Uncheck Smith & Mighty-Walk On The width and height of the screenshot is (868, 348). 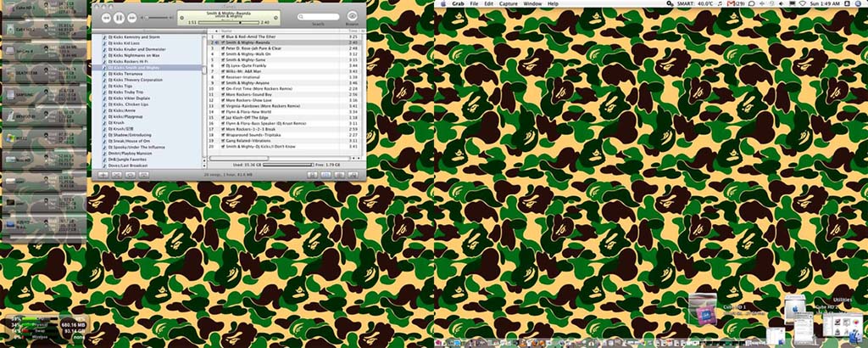pyautogui.click(x=223, y=54)
